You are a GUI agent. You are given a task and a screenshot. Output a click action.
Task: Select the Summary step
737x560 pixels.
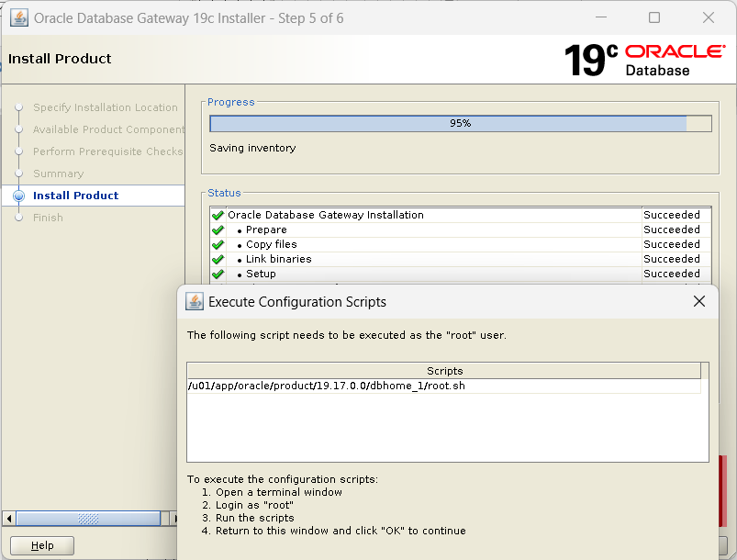click(x=59, y=174)
